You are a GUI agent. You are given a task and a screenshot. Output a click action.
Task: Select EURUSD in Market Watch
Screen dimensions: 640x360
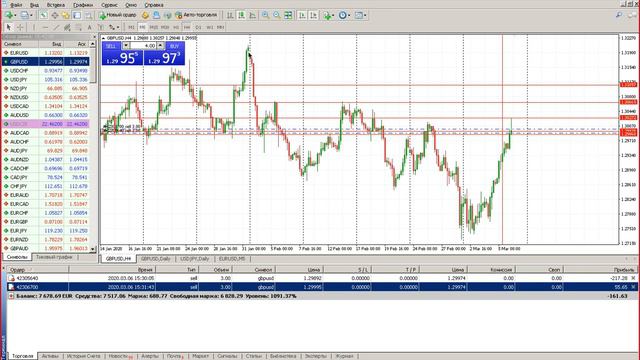(x=46, y=53)
